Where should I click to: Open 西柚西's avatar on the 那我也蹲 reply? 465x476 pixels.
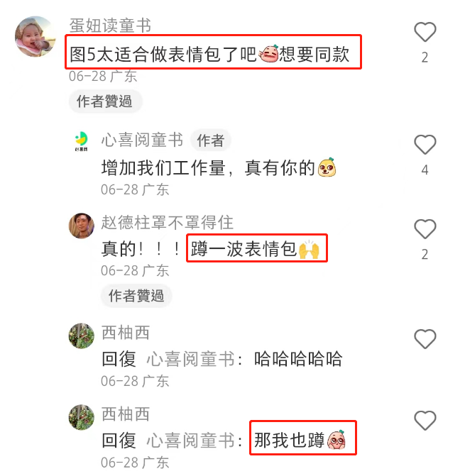click(82, 417)
